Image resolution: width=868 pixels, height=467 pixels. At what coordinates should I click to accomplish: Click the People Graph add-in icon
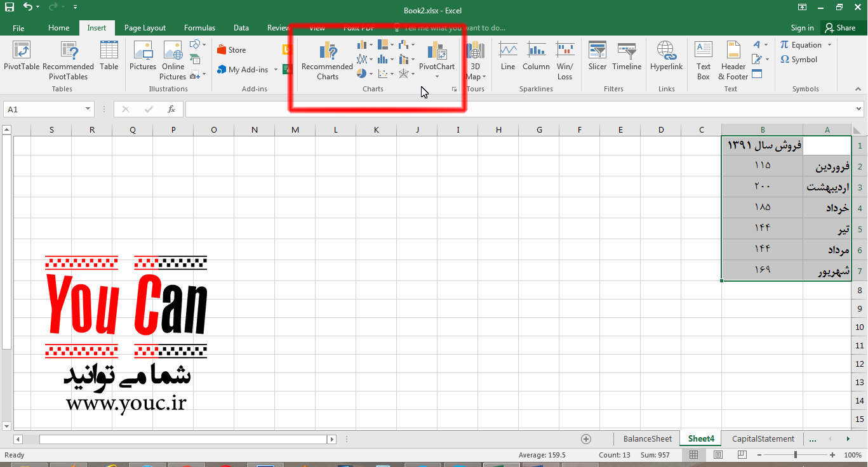point(286,69)
